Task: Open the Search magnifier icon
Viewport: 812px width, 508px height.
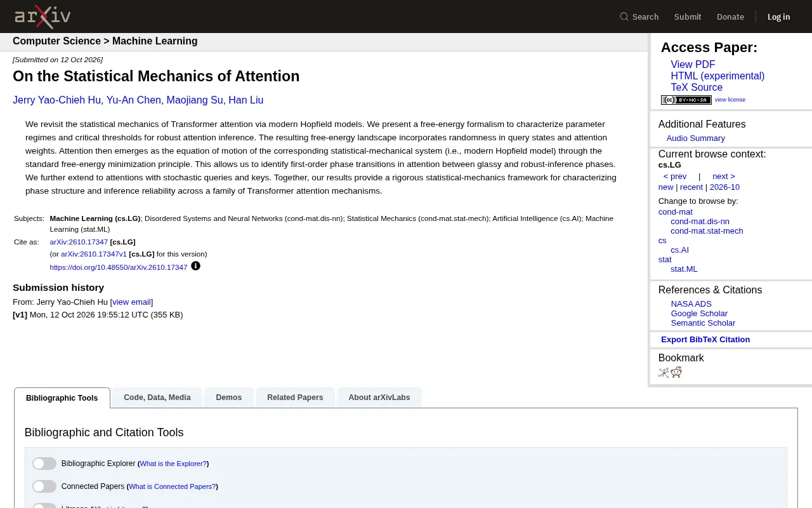Action: tap(624, 17)
